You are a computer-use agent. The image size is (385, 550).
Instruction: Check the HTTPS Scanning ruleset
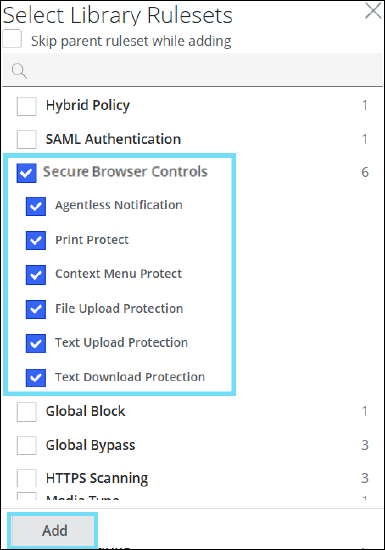coord(27,478)
